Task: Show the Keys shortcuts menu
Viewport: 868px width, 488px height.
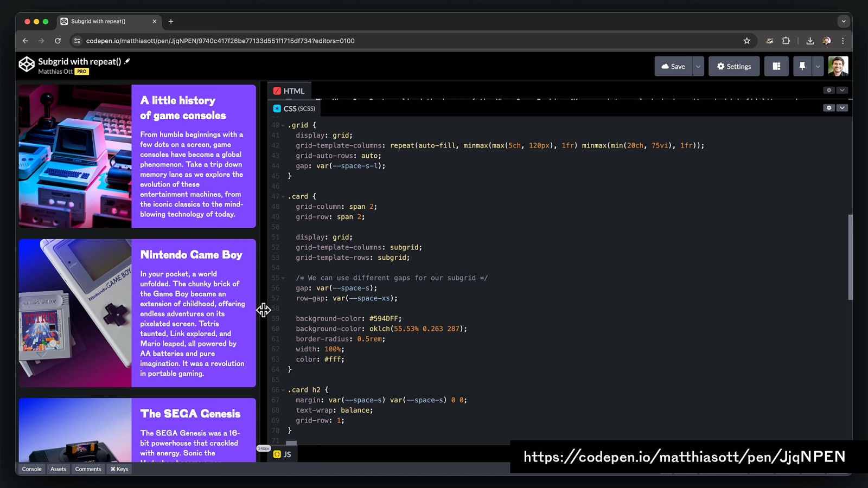Action: pos(119,469)
